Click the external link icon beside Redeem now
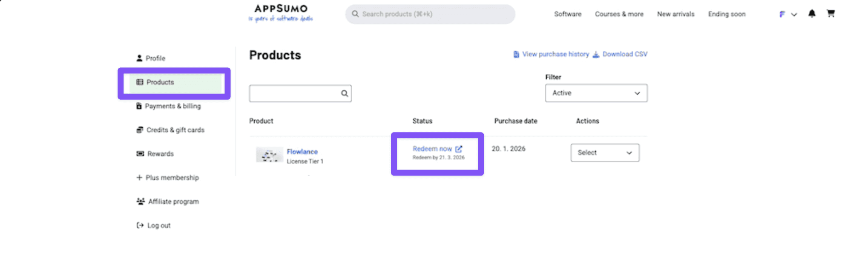Viewport: 868px width, 254px height. (x=459, y=149)
